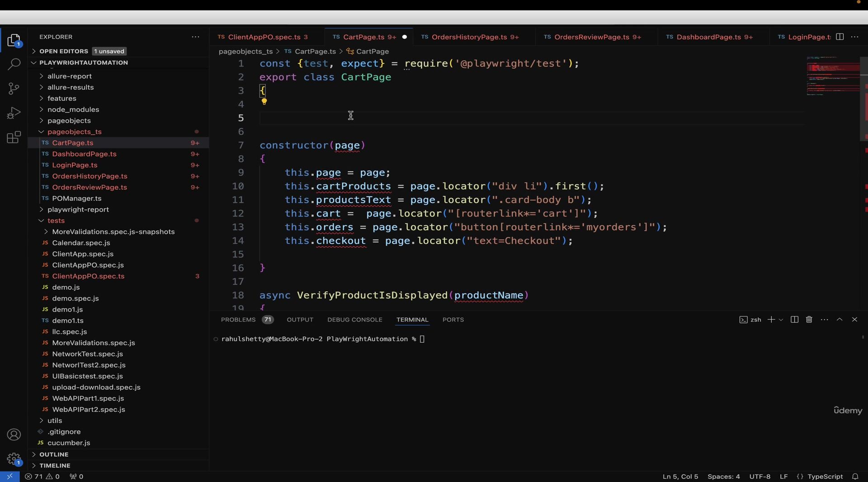Expand the allure-report folder
This screenshot has width=868, height=482.
(70, 76)
